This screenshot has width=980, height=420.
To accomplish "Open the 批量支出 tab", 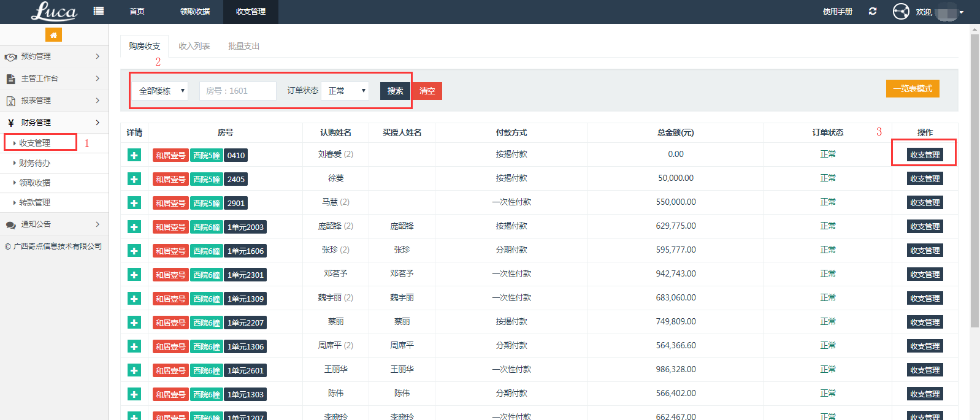I will pyautogui.click(x=243, y=46).
